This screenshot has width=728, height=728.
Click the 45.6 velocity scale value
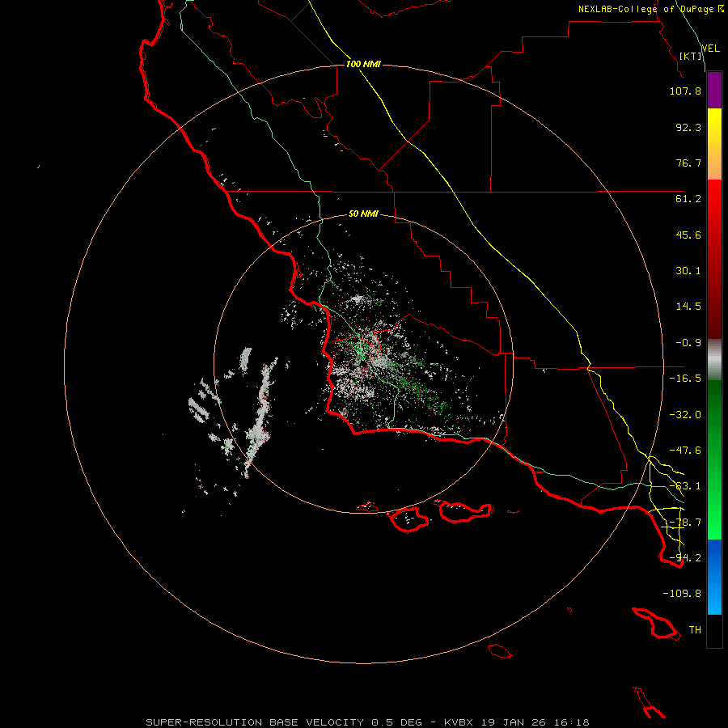(688, 235)
